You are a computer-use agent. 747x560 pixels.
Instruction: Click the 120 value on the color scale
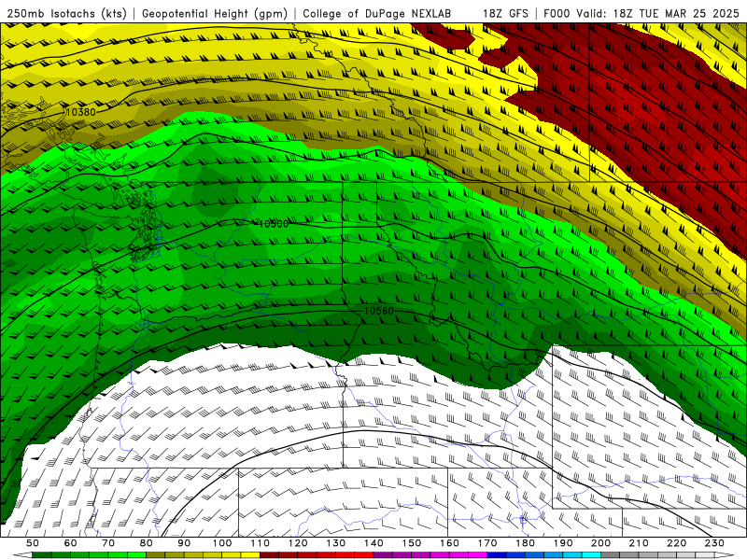coord(298,543)
